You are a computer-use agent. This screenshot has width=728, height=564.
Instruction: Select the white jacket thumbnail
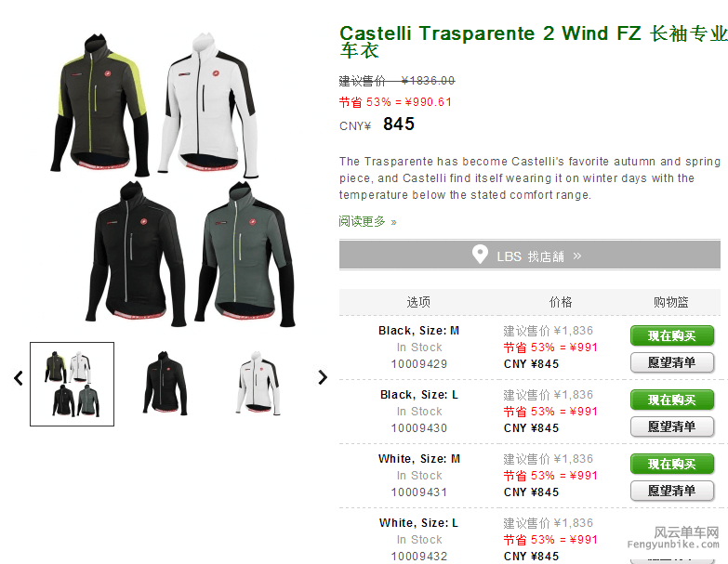coord(258,383)
